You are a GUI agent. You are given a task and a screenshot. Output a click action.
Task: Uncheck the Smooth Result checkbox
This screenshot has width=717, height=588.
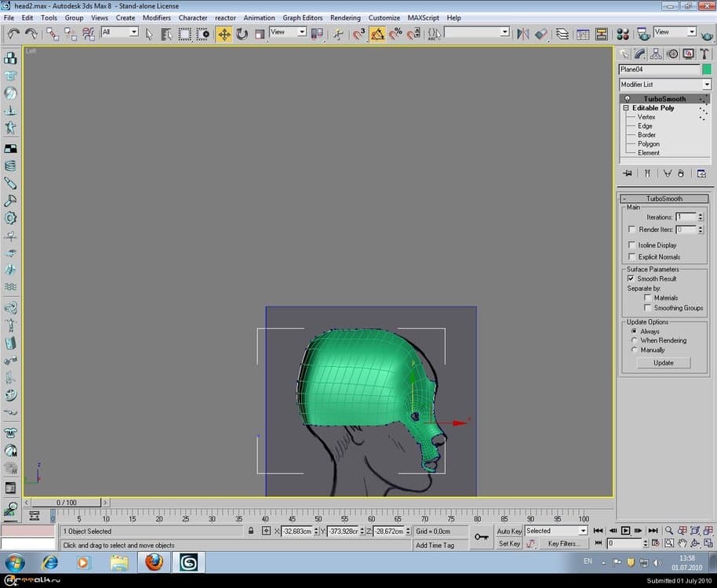pos(631,278)
